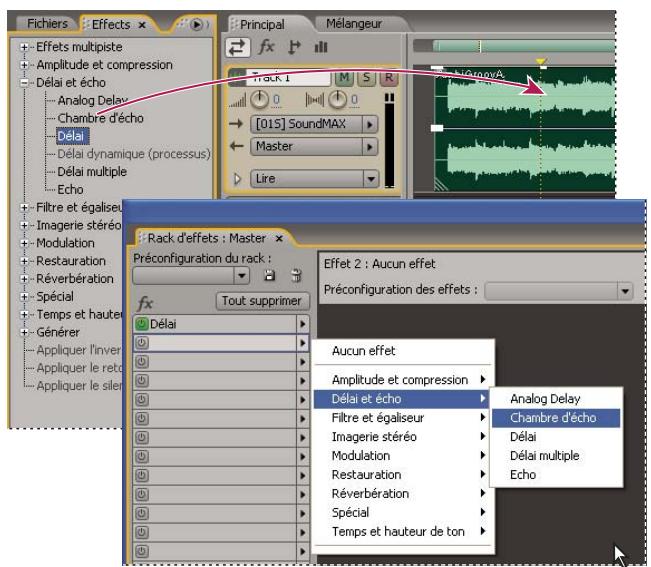Select Délai dynamique (processus) tree item
The height and width of the screenshot is (567, 651).
click(134, 154)
